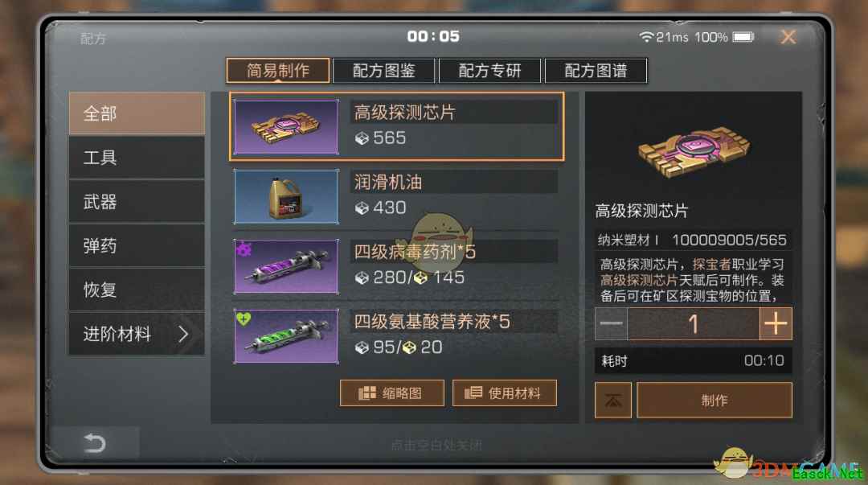
Task: Close the recipe panel with the X
Action: pyautogui.click(x=788, y=37)
